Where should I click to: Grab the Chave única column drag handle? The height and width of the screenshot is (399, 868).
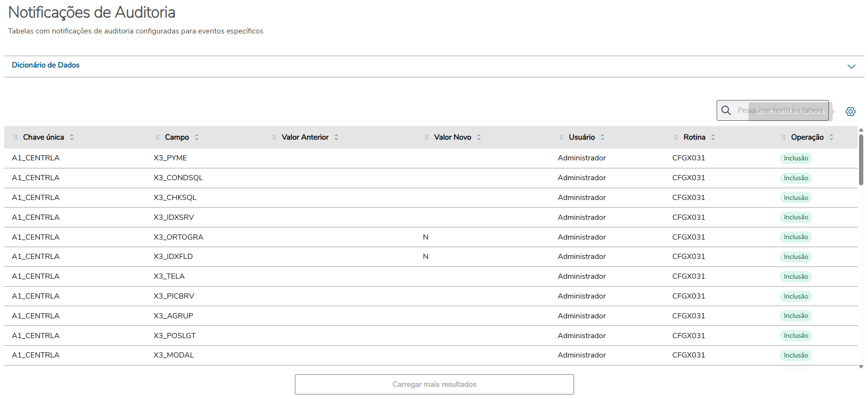click(16, 137)
